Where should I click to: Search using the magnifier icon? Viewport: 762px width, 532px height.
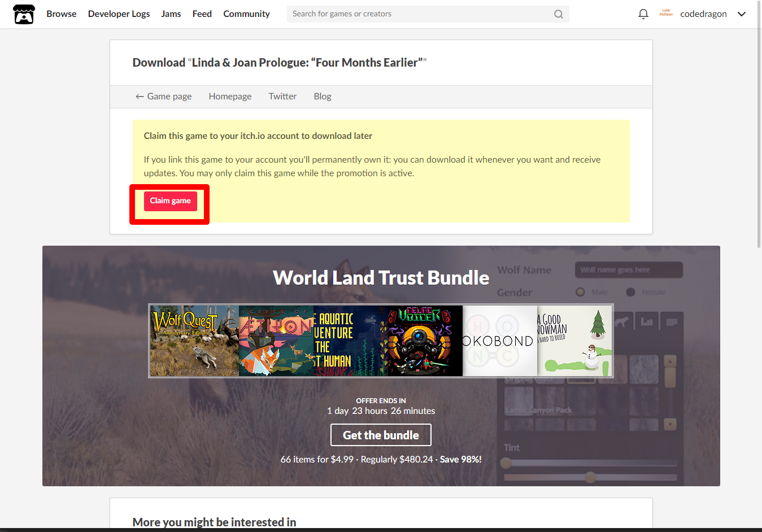[x=558, y=14]
